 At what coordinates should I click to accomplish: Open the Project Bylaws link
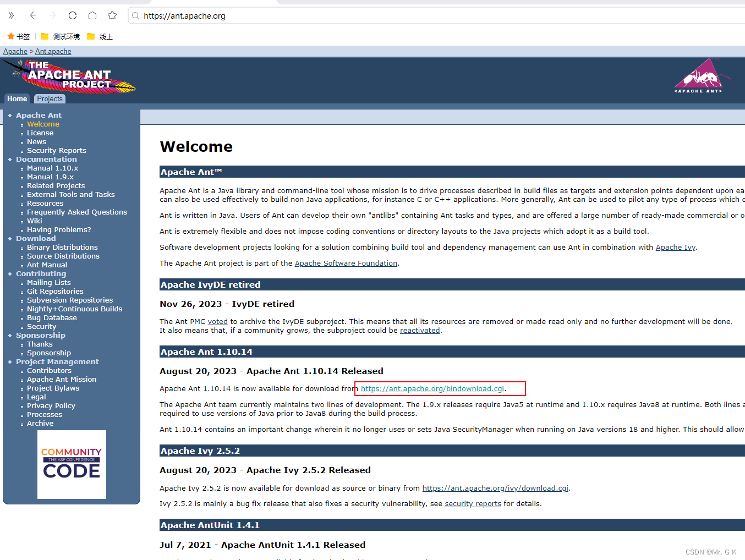pyautogui.click(x=53, y=388)
